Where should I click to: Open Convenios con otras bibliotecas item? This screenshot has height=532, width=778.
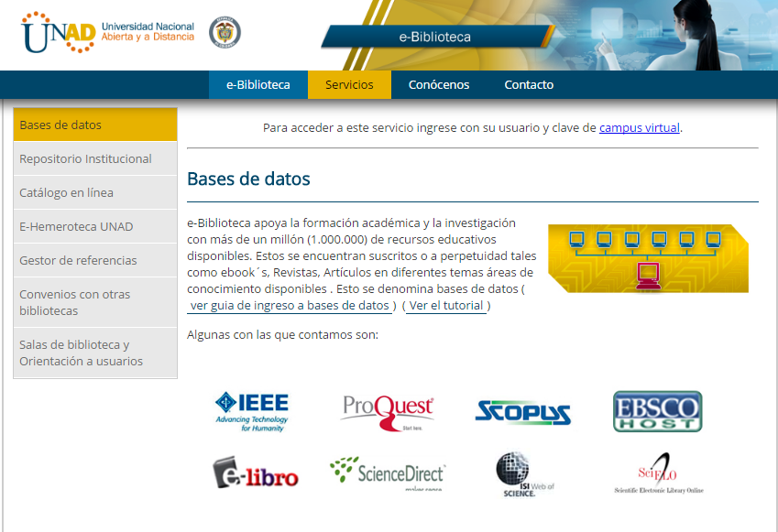pos(95,302)
